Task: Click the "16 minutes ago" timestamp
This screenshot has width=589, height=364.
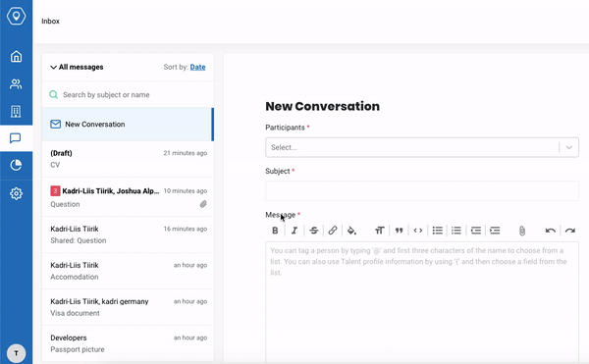Action: pyautogui.click(x=186, y=229)
